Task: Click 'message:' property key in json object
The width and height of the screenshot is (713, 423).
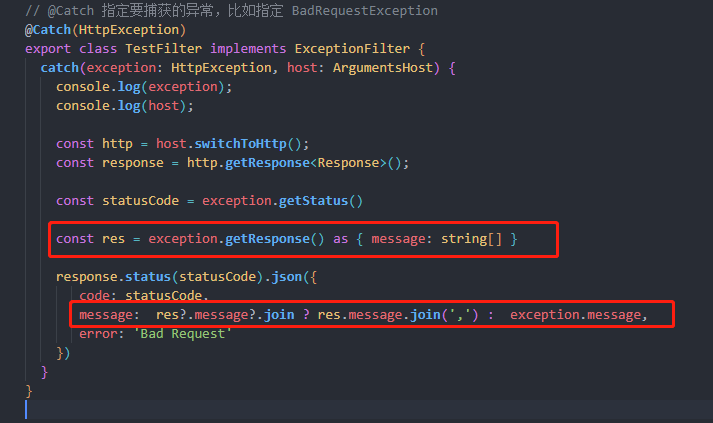Action: (x=109, y=315)
